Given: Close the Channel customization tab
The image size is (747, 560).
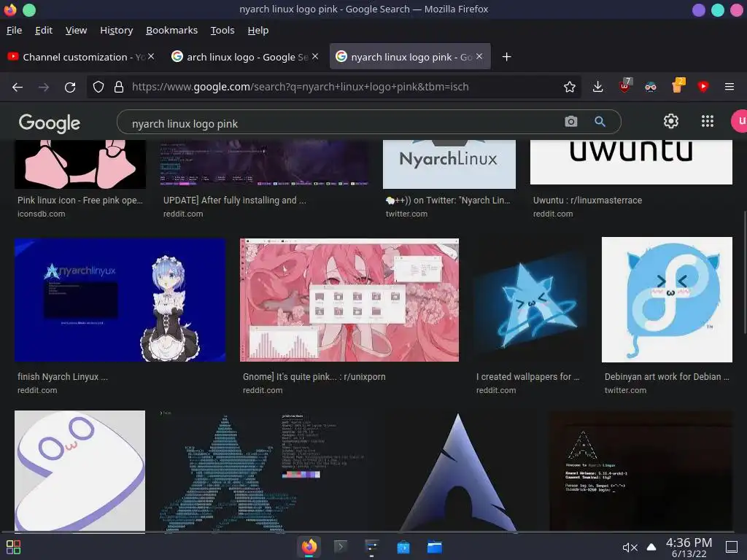Looking at the screenshot, I should 150,57.
